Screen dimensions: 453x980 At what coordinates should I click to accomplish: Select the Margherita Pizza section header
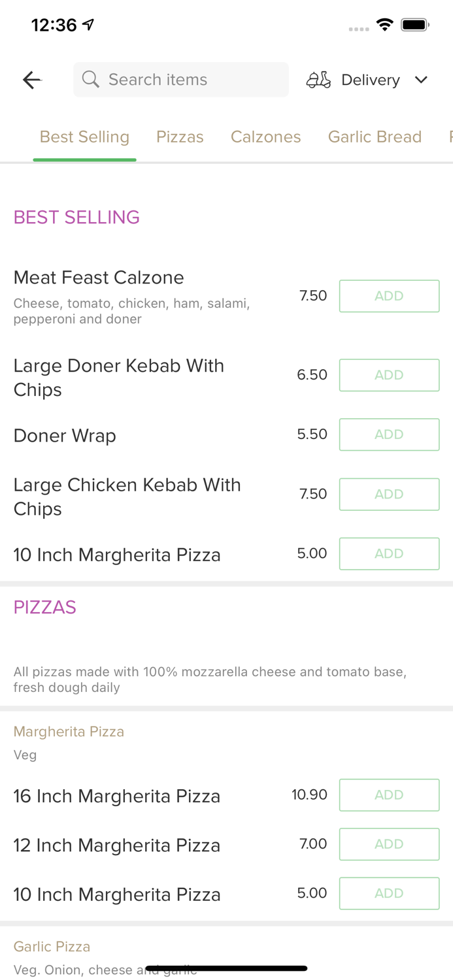(x=69, y=731)
